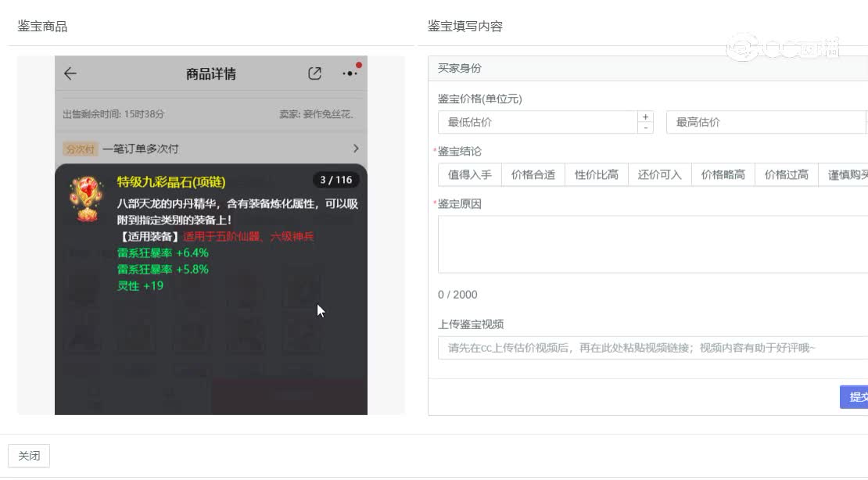Expand the 一笔订单多次付 row chevron

click(x=355, y=149)
